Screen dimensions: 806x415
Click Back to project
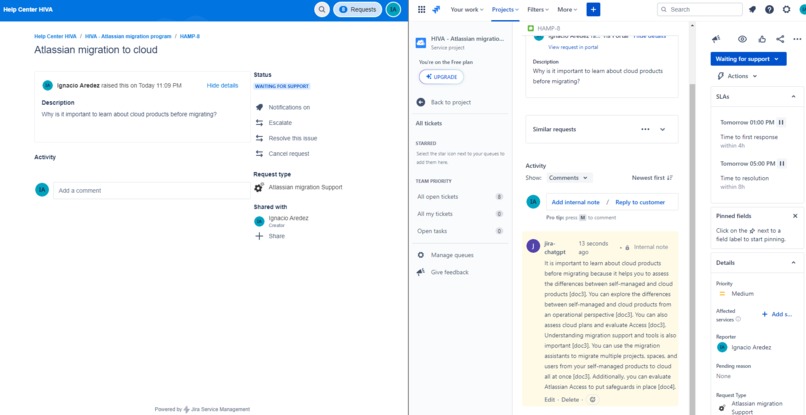tap(444, 102)
